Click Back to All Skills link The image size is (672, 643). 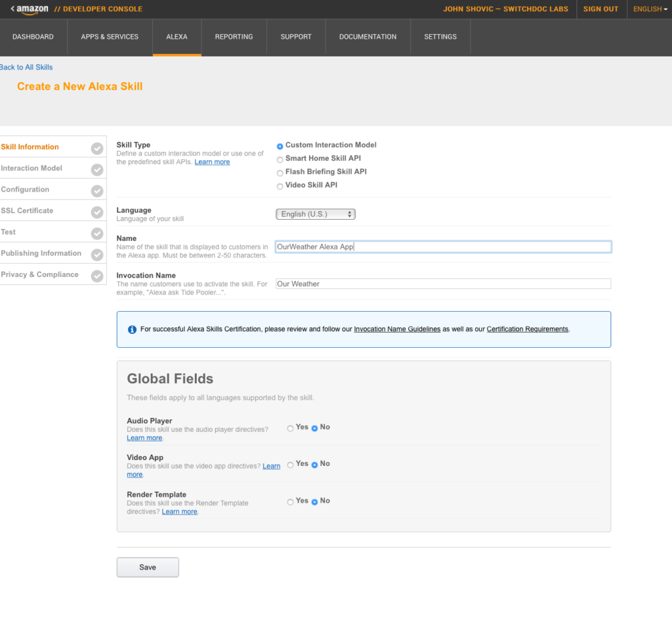[26, 68]
